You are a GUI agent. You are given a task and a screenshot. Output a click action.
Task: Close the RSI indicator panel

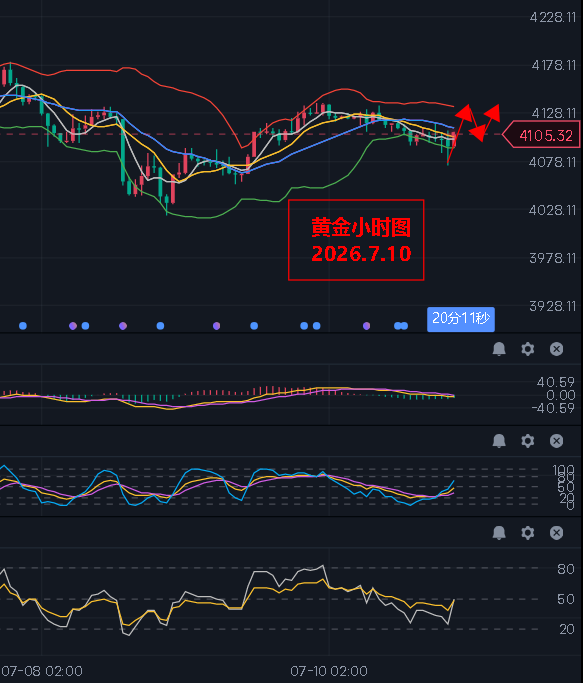[556, 533]
